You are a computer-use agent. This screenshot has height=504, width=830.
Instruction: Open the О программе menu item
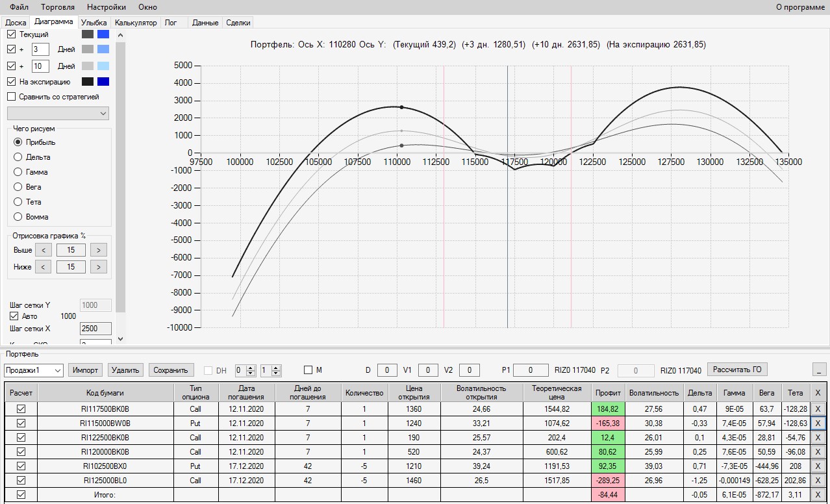tap(800, 7)
